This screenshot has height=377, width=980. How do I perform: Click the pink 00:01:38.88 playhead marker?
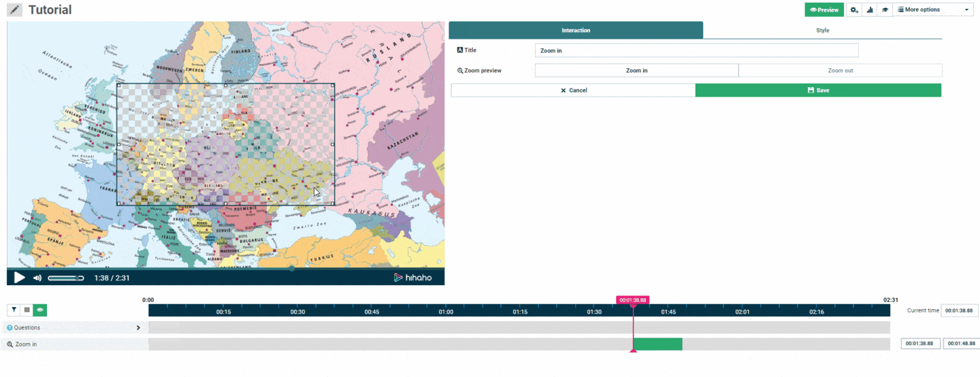(633, 300)
